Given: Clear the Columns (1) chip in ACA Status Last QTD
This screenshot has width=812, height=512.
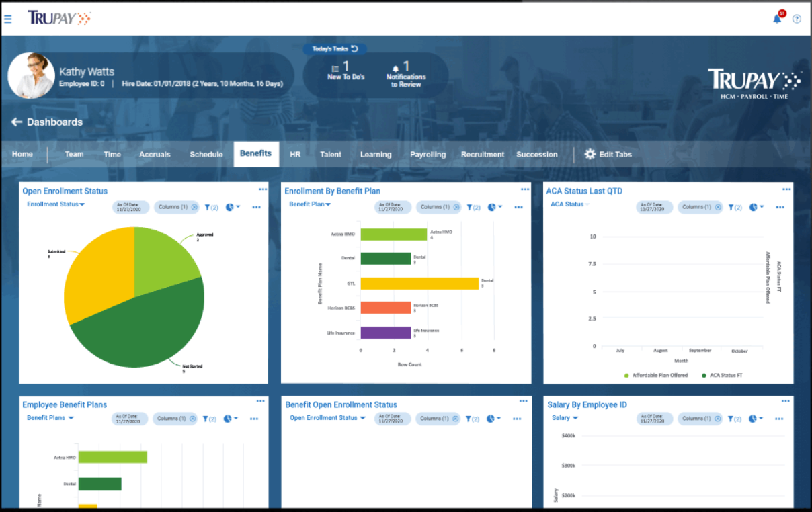Looking at the screenshot, I should pos(718,207).
